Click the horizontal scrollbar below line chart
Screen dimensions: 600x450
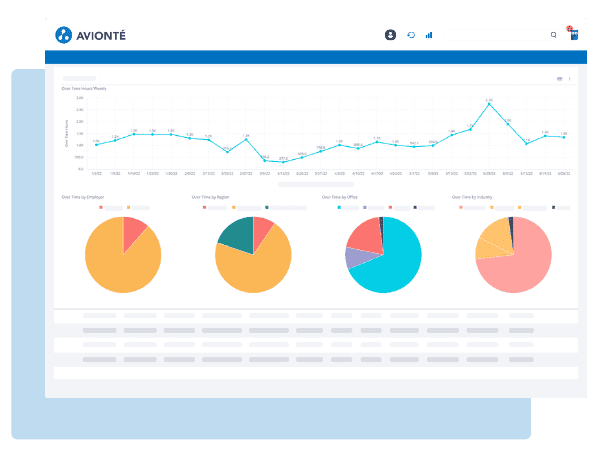point(316,184)
